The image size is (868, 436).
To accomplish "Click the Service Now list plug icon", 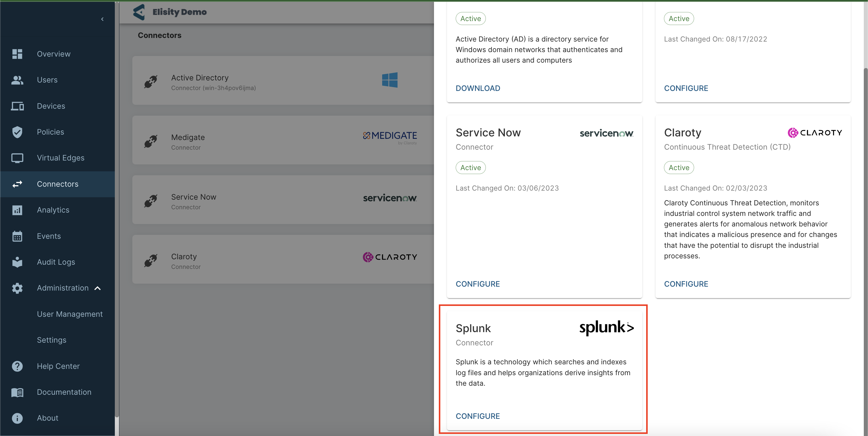I will pos(151,201).
